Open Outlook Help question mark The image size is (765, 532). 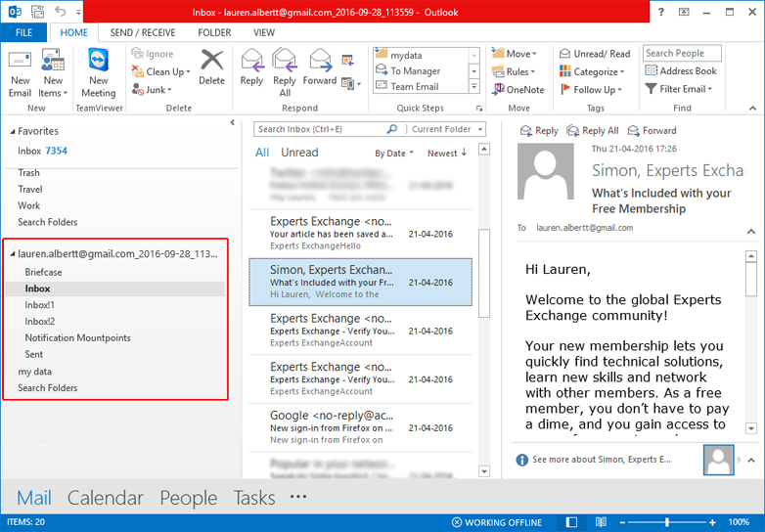661,12
